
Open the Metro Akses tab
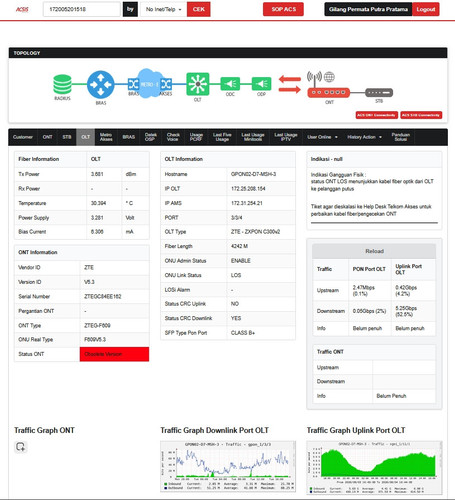click(x=106, y=137)
